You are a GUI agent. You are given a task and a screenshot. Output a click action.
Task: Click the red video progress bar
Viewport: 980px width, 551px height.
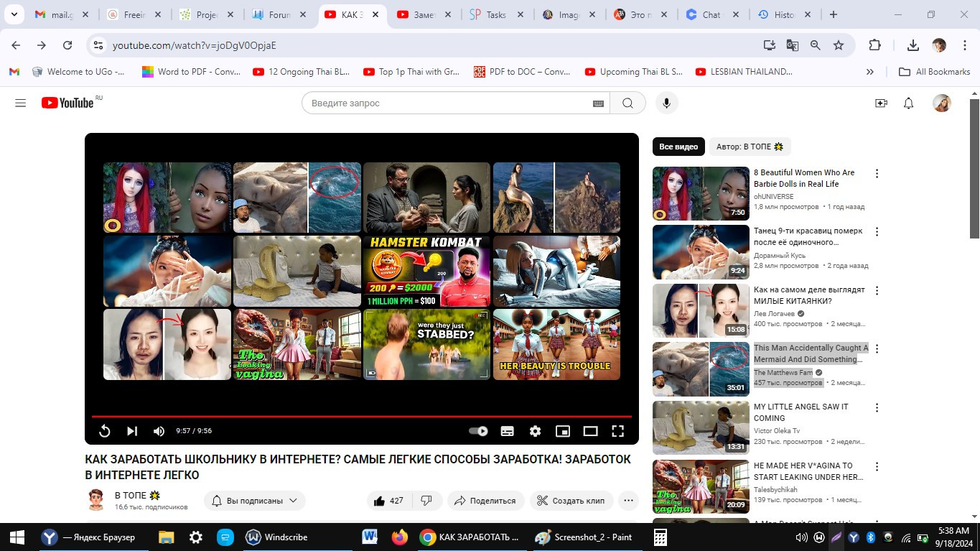(362, 416)
